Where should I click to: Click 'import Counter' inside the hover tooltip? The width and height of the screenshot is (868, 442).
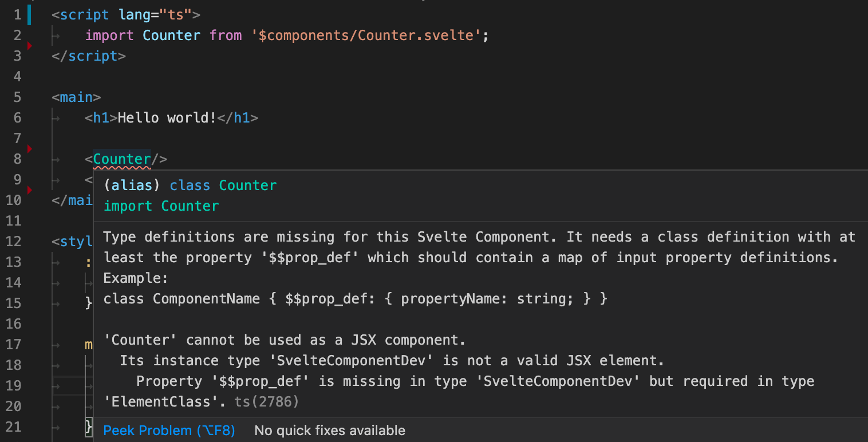[x=161, y=206]
